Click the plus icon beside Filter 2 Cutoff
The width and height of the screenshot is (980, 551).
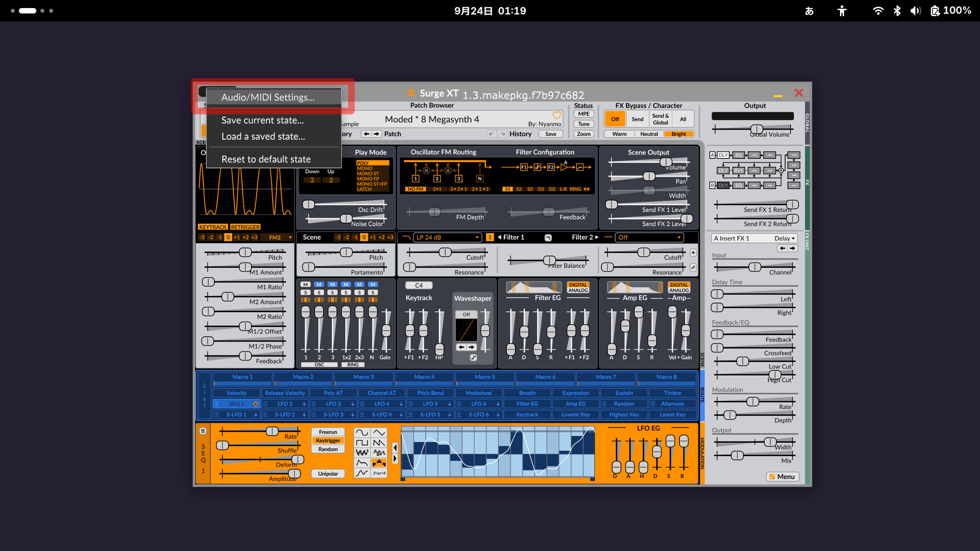(x=693, y=253)
